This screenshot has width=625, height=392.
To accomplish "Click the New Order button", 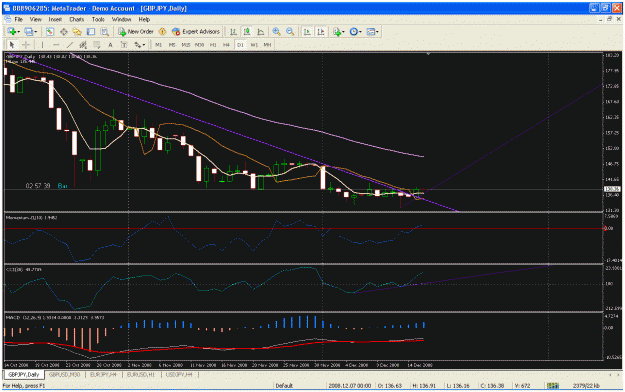I will 136,32.
